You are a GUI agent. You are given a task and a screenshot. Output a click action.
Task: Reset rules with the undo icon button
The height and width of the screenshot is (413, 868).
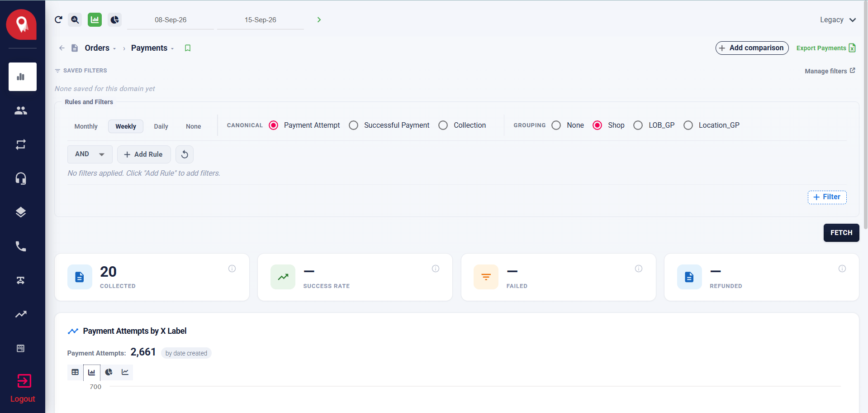pos(185,154)
